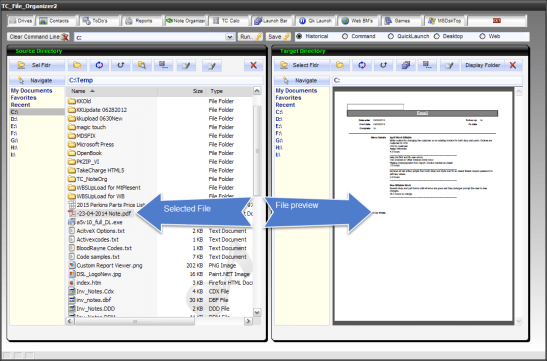Viewport: 547px width, 361px height.
Task: Click folder icon beside Select Fldr in Target
Action: click(340, 65)
